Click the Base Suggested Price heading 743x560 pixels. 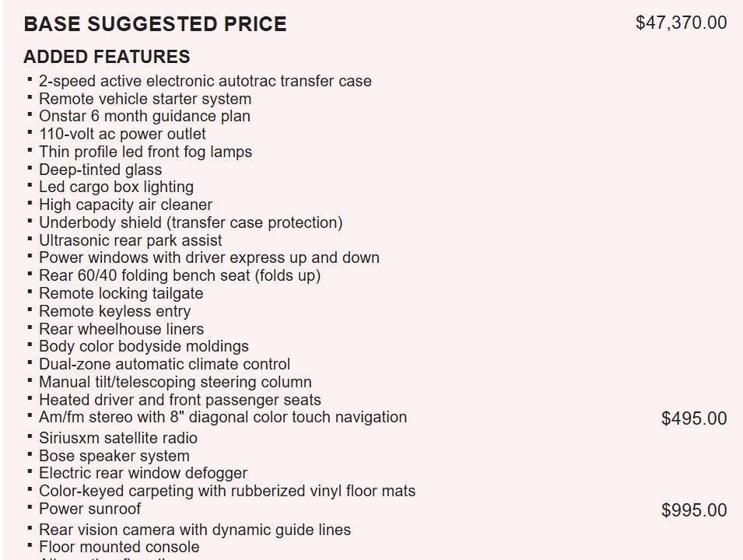(155, 24)
